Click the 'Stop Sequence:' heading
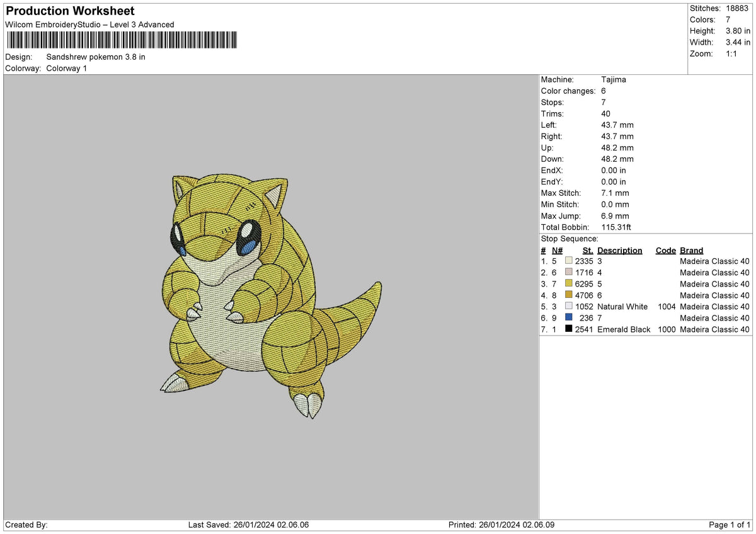This screenshot has height=534, width=756. 570,239
